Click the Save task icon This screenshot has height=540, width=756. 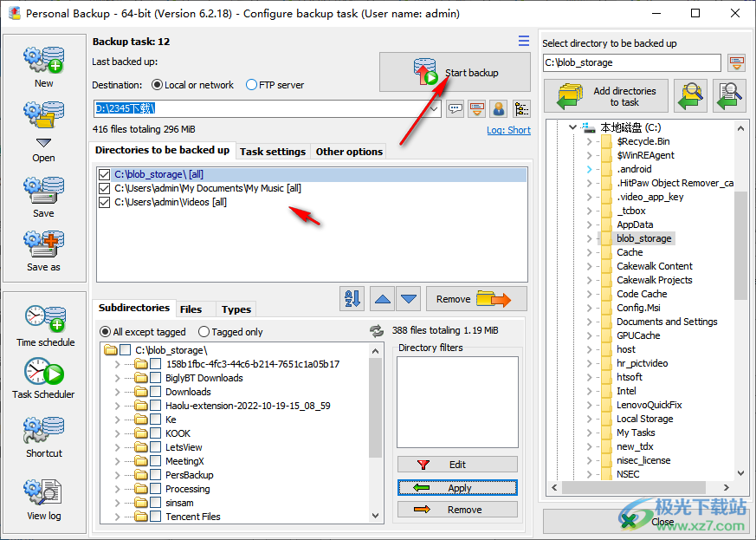(44, 197)
